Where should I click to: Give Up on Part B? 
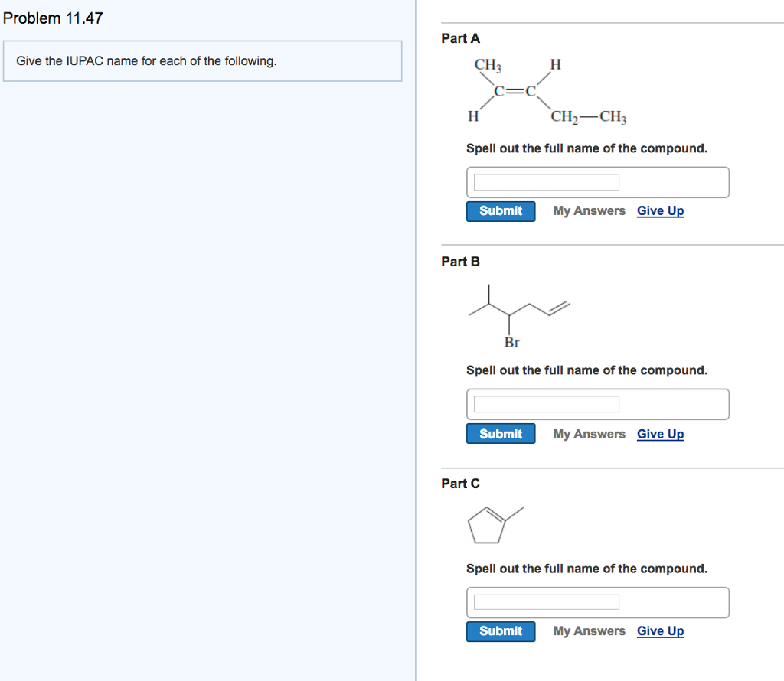tap(660, 434)
